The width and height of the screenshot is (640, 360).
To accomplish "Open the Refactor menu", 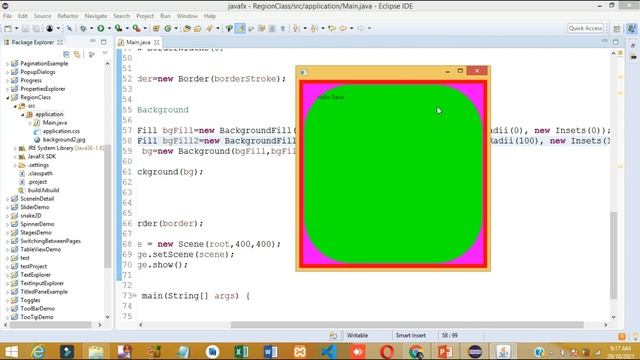I will [x=68, y=16].
